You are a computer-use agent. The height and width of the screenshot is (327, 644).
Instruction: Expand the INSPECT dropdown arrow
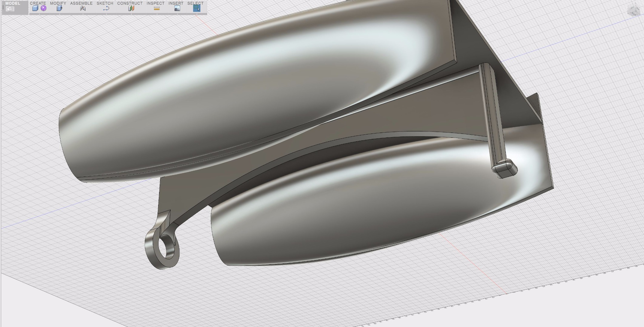coord(157,14)
